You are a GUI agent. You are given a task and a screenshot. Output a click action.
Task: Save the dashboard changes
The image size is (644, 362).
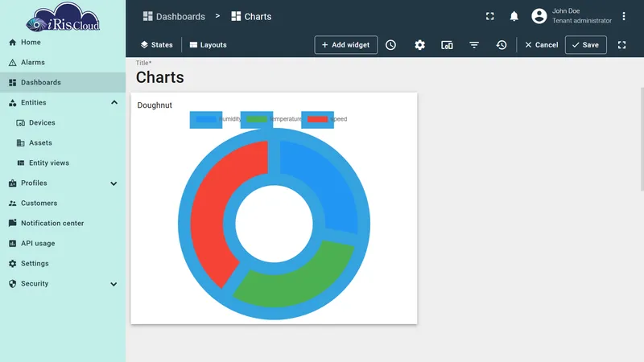586,45
